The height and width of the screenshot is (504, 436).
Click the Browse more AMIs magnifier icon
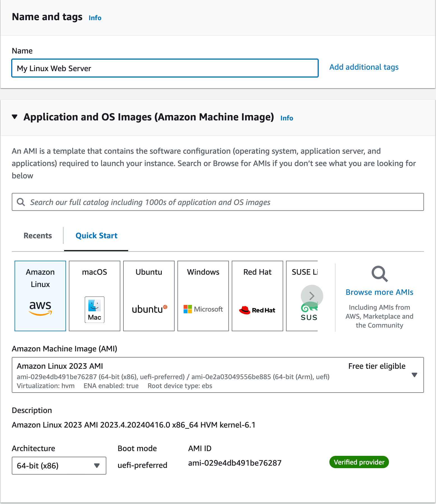coord(379,274)
